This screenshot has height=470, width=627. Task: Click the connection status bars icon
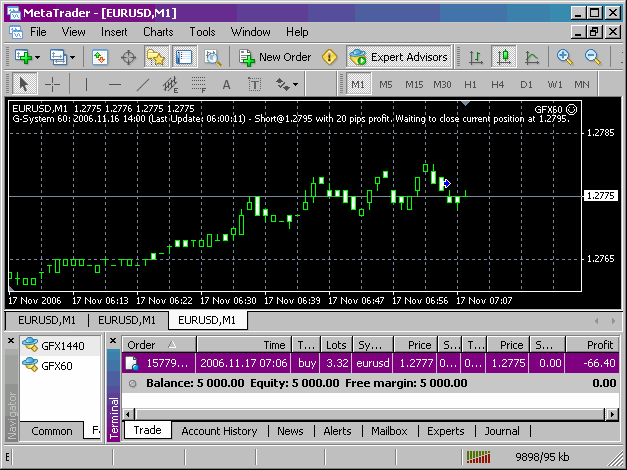click(x=479, y=457)
